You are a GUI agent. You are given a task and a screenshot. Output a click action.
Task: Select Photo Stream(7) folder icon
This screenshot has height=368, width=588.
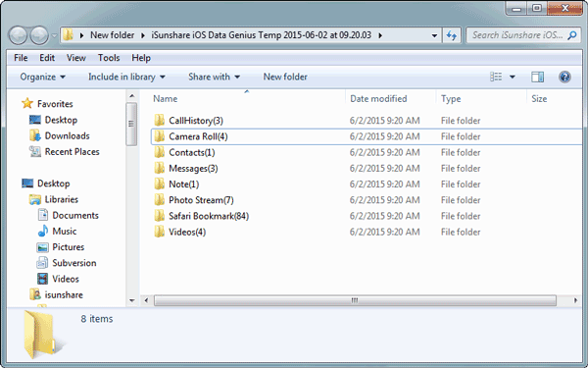[x=160, y=200]
